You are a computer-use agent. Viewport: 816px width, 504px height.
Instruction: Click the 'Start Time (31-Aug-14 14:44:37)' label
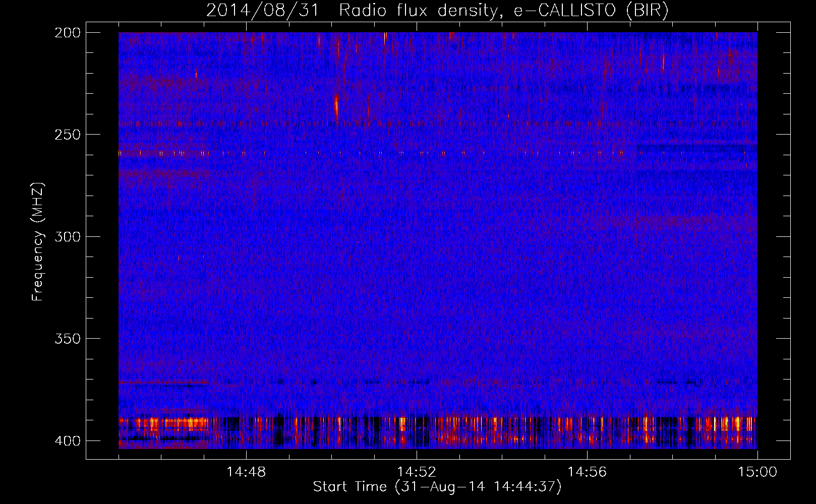pos(437,487)
